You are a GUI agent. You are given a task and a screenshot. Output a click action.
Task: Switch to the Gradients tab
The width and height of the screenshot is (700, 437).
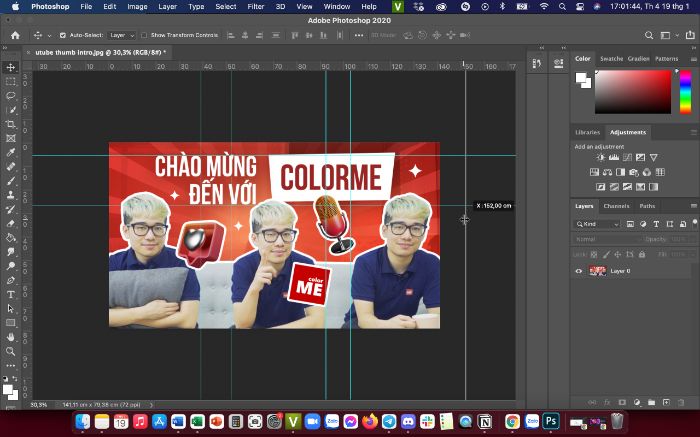coord(638,59)
